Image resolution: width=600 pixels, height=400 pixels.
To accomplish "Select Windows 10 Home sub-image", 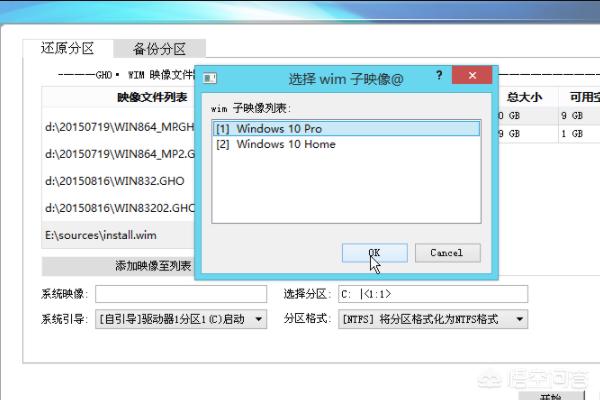I will (x=346, y=144).
